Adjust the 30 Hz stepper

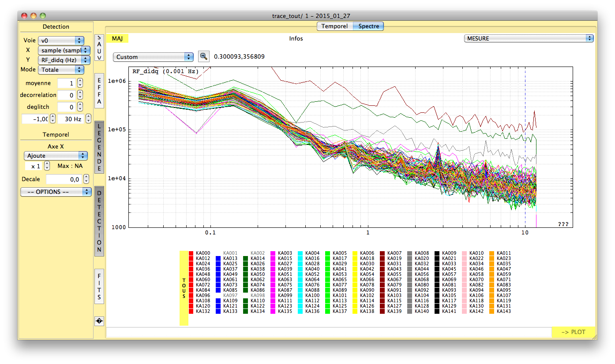click(89, 119)
